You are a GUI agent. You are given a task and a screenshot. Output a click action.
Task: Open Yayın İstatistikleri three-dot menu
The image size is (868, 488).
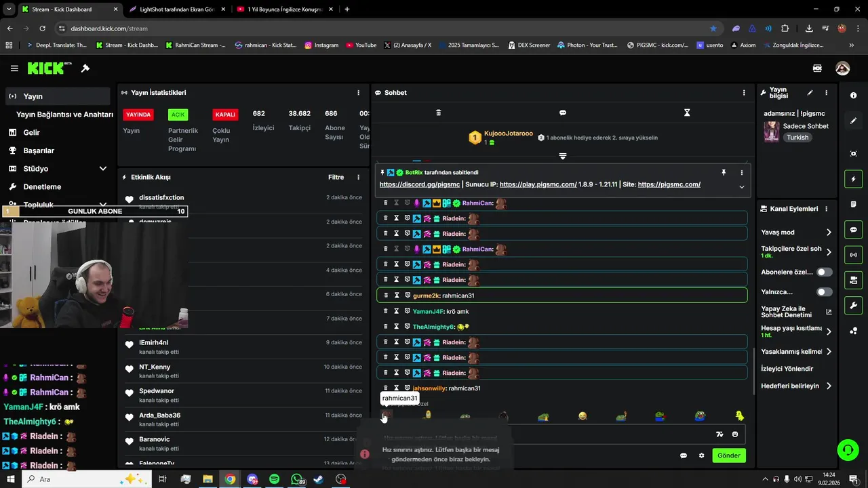tap(359, 93)
